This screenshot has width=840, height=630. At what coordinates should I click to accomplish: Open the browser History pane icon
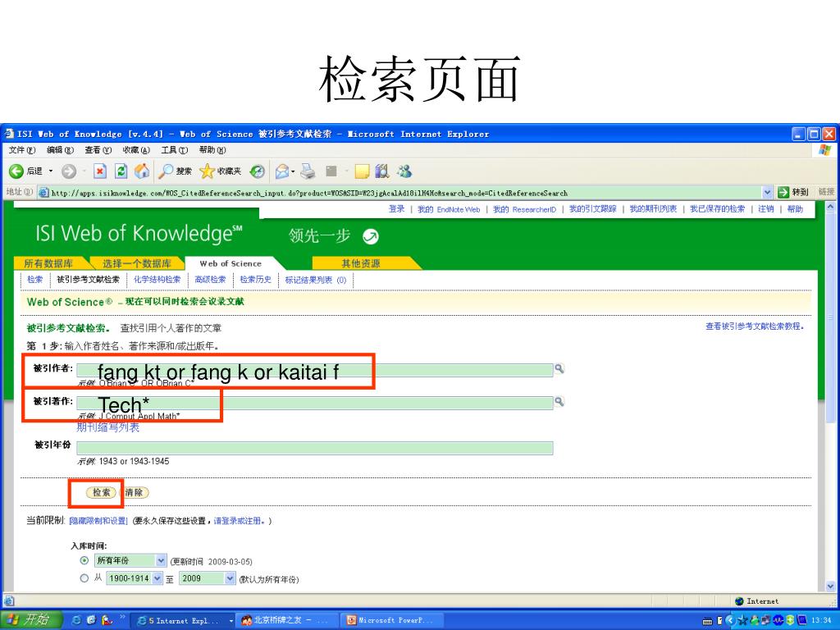click(257, 171)
